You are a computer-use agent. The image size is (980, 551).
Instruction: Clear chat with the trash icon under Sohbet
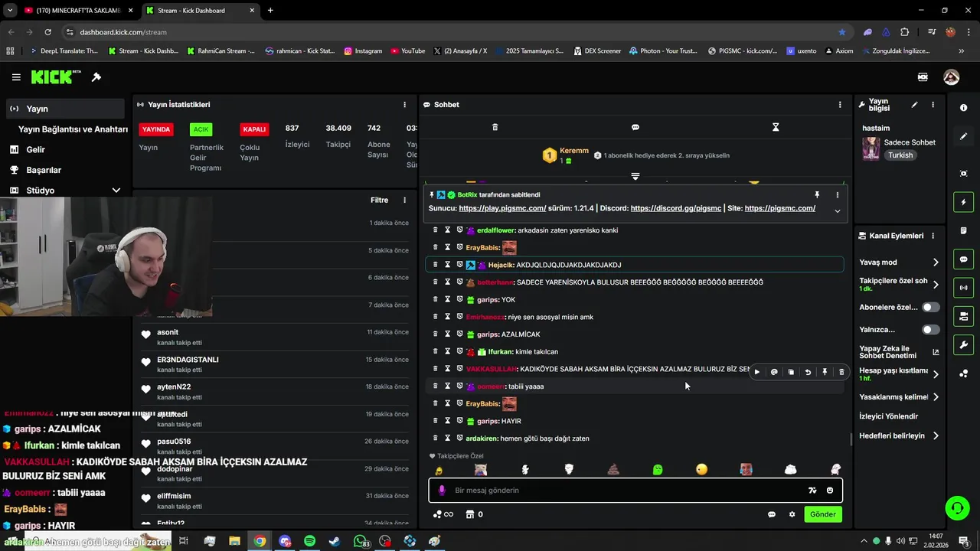pos(495,127)
